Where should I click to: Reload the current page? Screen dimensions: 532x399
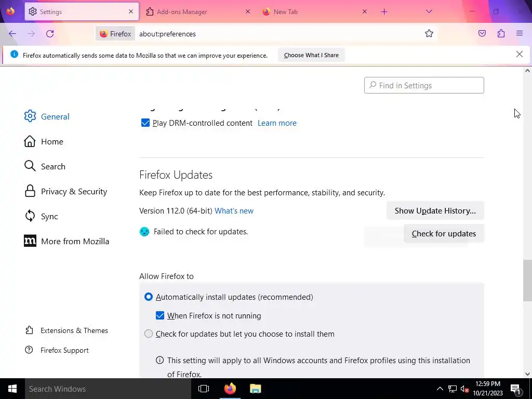(x=50, y=34)
